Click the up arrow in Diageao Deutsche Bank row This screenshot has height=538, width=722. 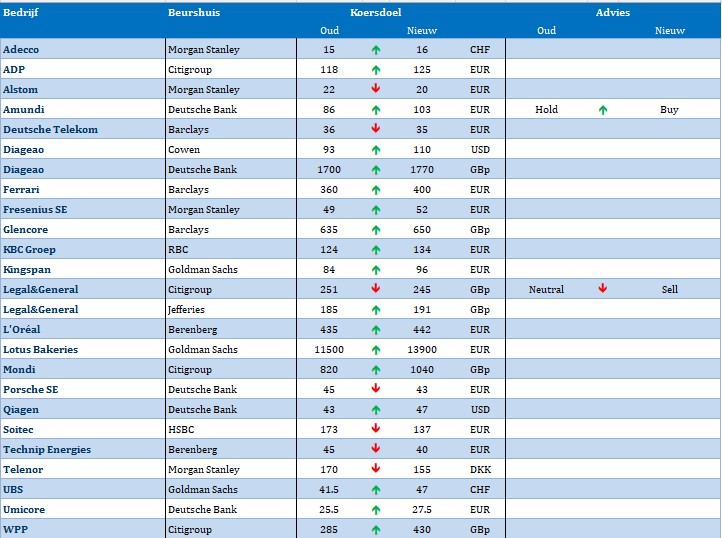click(x=376, y=170)
